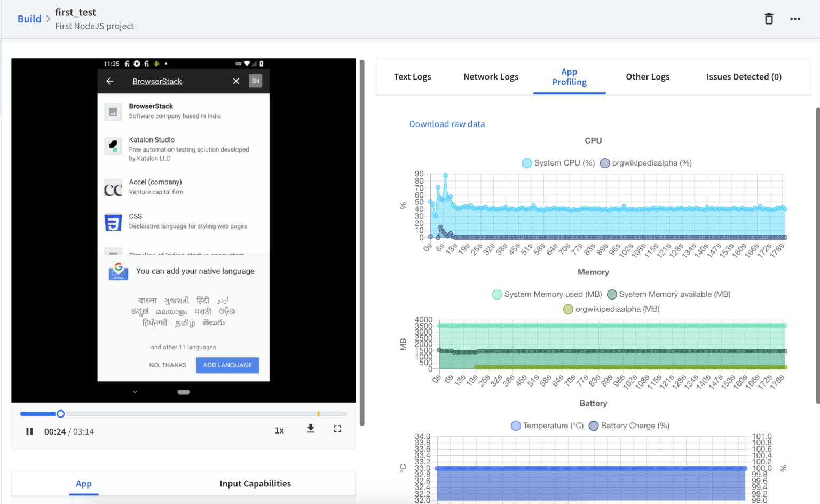Clear the BrowserStack search text with the X
The width and height of the screenshot is (820, 504).
(236, 81)
